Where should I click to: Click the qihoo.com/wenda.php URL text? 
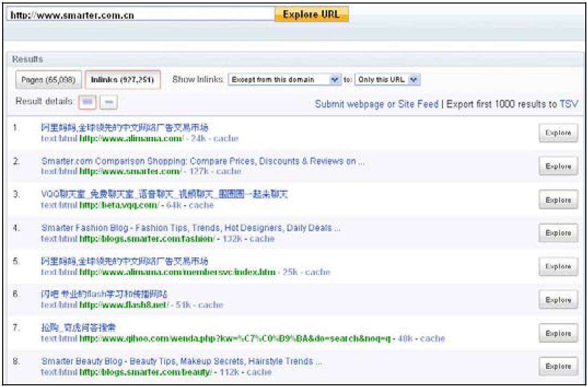235,339
